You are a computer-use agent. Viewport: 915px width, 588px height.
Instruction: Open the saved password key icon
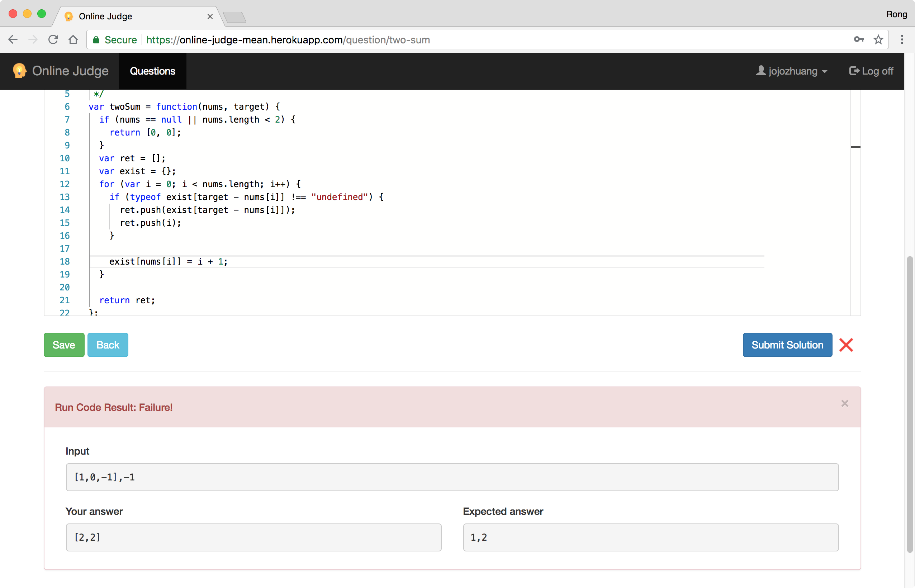pyautogui.click(x=859, y=39)
